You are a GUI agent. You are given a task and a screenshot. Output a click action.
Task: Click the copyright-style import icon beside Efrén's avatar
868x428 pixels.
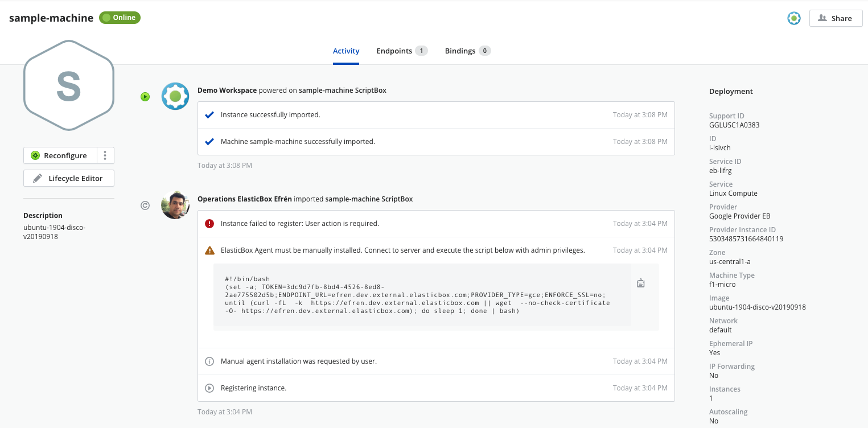(145, 205)
